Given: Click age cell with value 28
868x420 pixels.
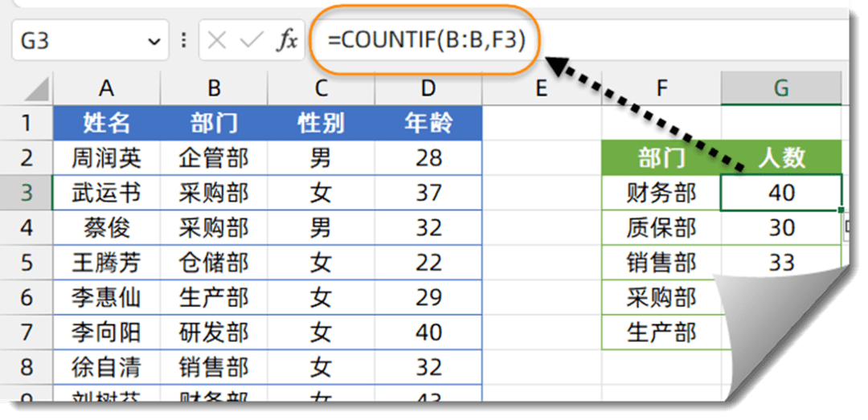Looking at the screenshot, I should pyautogui.click(x=428, y=157).
